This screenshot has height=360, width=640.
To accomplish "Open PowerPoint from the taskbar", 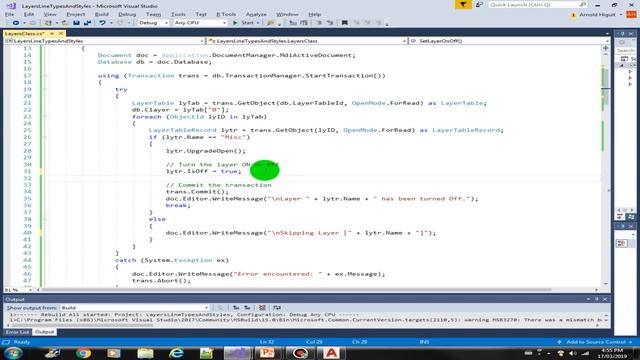I will coord(267,353).
